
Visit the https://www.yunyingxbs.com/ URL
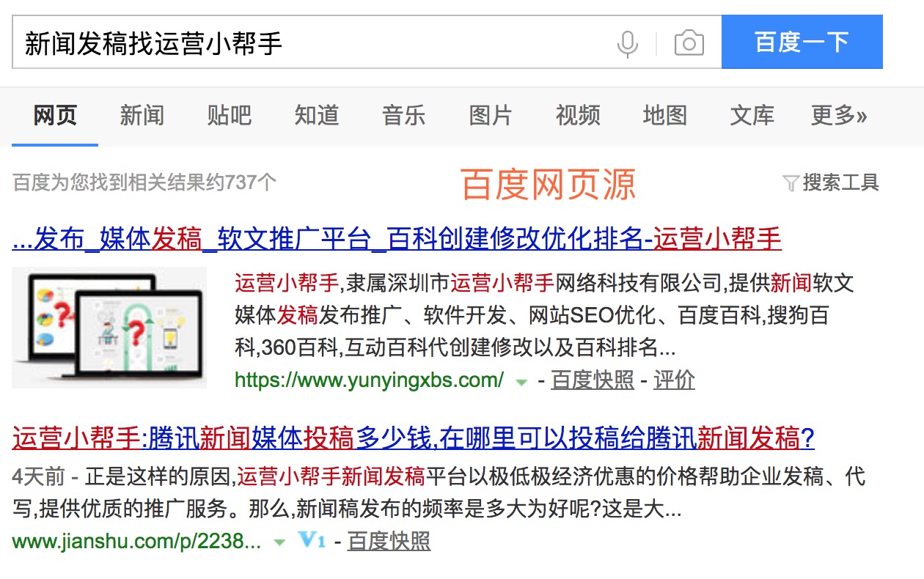tap(369, 380)
